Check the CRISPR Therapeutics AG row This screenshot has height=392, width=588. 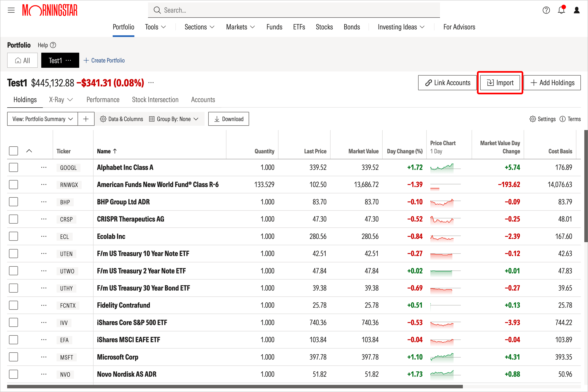pyautogui.click(x=13, y=219)
